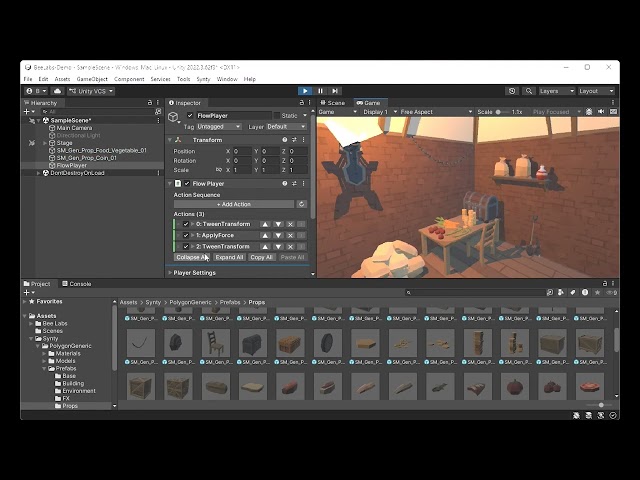Open Flow Player component help icon

(x=284, y=184)
